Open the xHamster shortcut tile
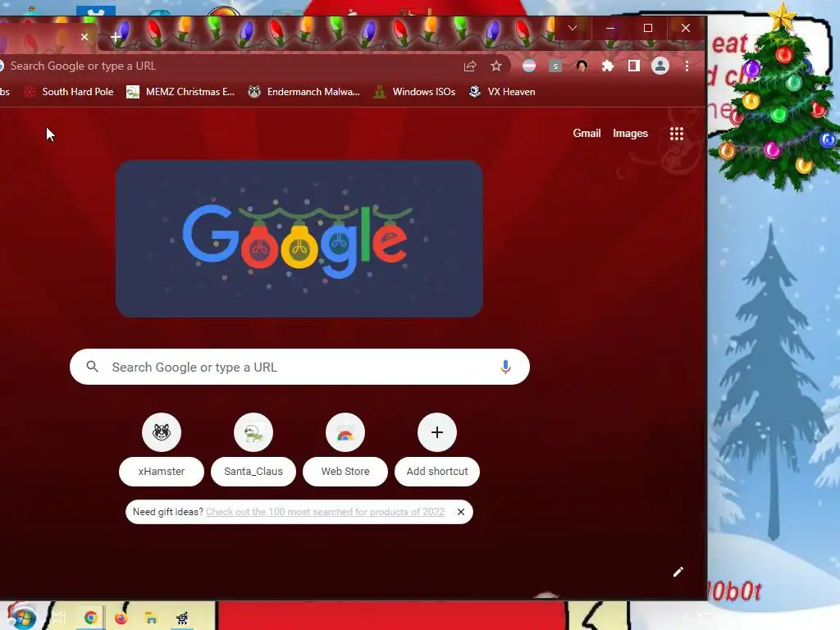This screenshot has height=630, width=840. 162,449
